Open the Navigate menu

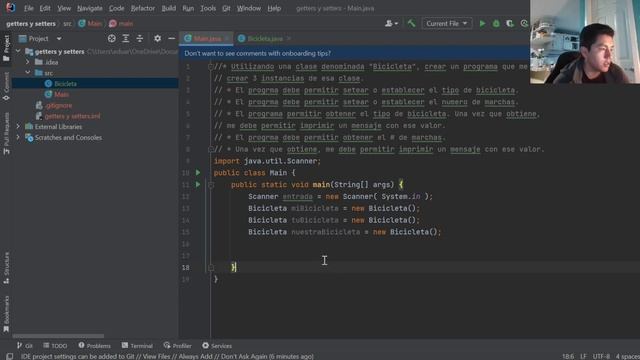(90, 8)
